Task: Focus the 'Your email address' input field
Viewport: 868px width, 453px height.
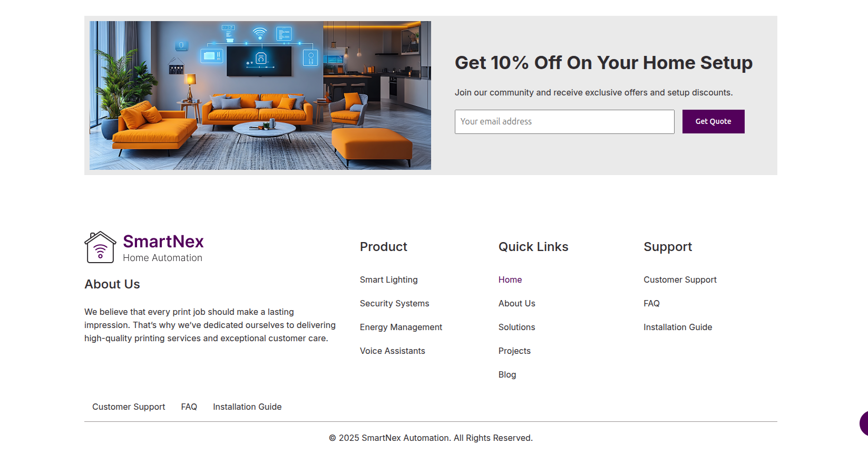Action: [x=564, y=122]
